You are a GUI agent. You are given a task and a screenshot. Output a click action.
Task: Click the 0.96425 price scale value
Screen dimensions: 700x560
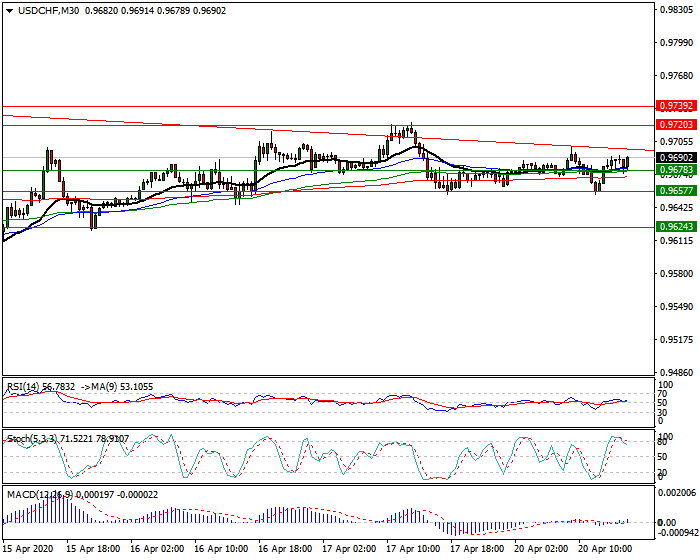(677, 208)
